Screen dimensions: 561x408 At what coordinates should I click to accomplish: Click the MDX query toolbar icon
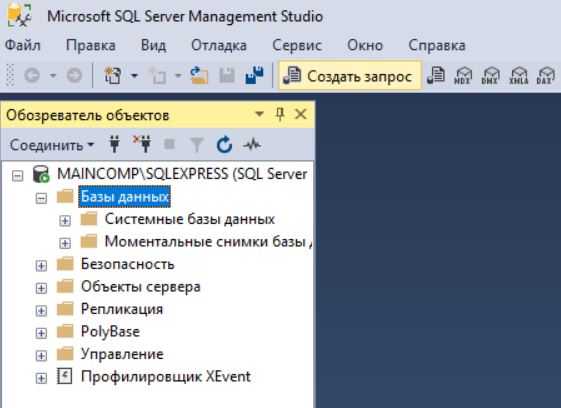pos(462,76)
